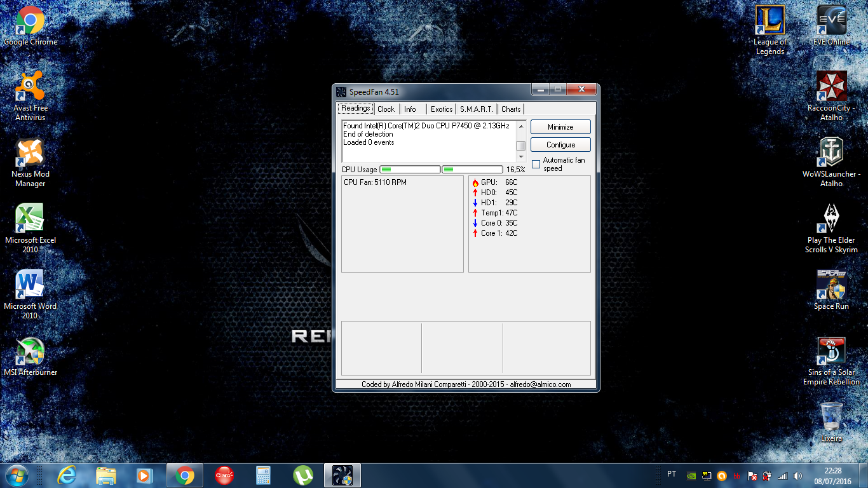Click the second CPU Usage bar
The image size is (868, 488).
pos(472,170)
